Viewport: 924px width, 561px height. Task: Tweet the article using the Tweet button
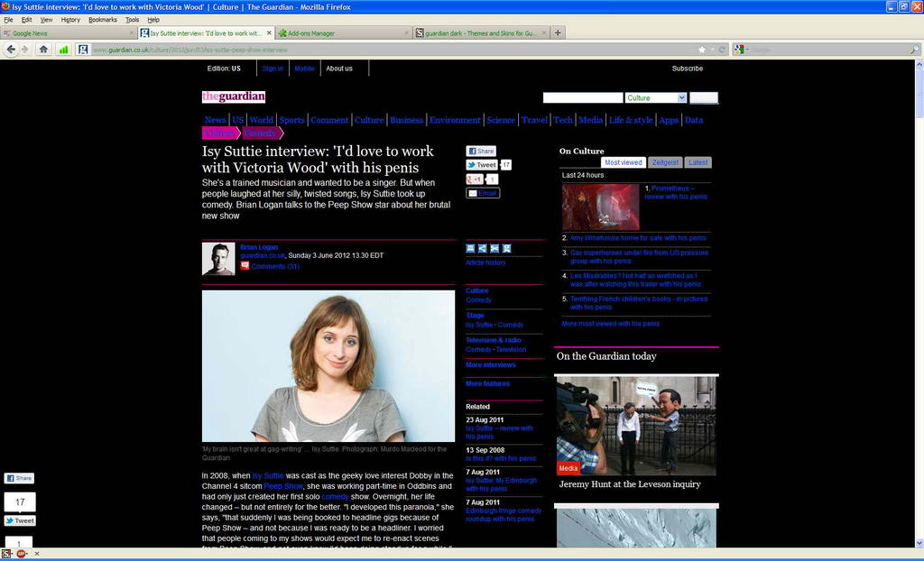tap(482, 165)
